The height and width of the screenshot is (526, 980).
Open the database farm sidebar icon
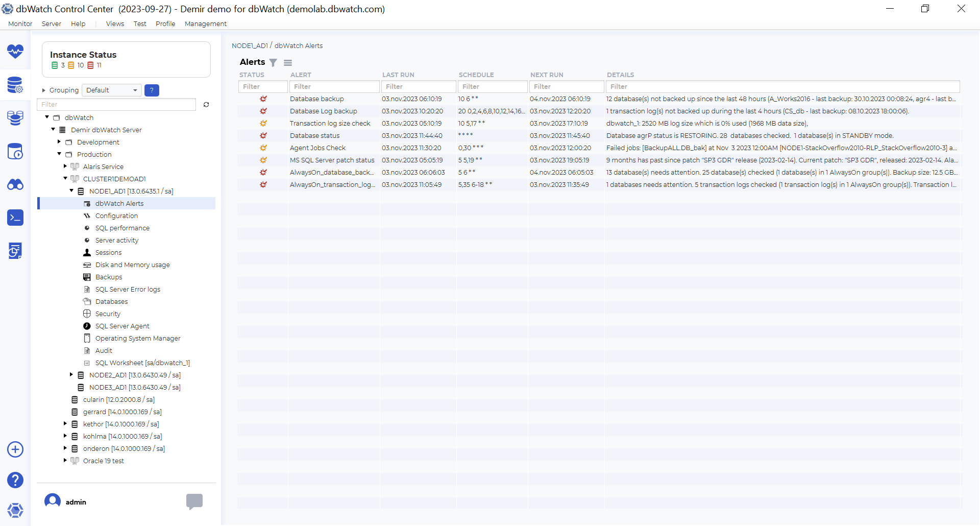coord(15,118)
